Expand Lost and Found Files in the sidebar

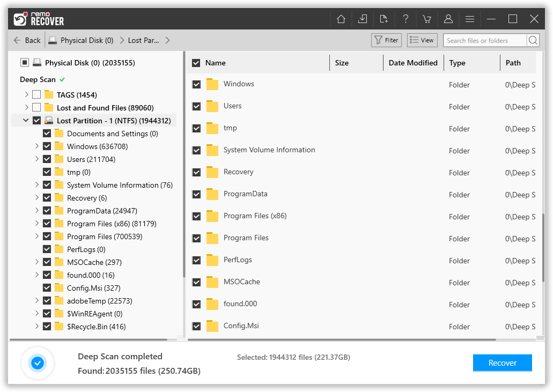[x=26, y=107]
